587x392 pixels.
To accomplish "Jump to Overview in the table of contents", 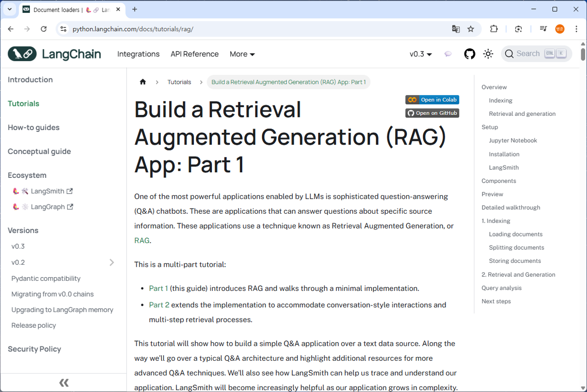I will point(494,87).
